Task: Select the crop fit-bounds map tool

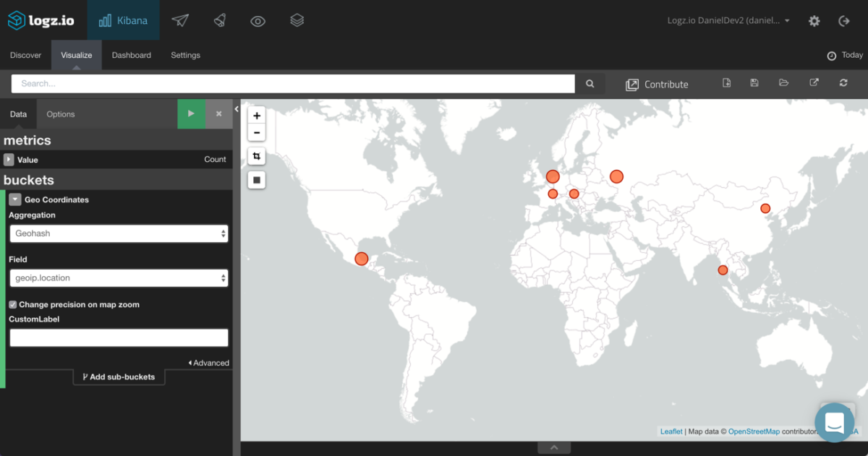Action: tap(257, 156)
